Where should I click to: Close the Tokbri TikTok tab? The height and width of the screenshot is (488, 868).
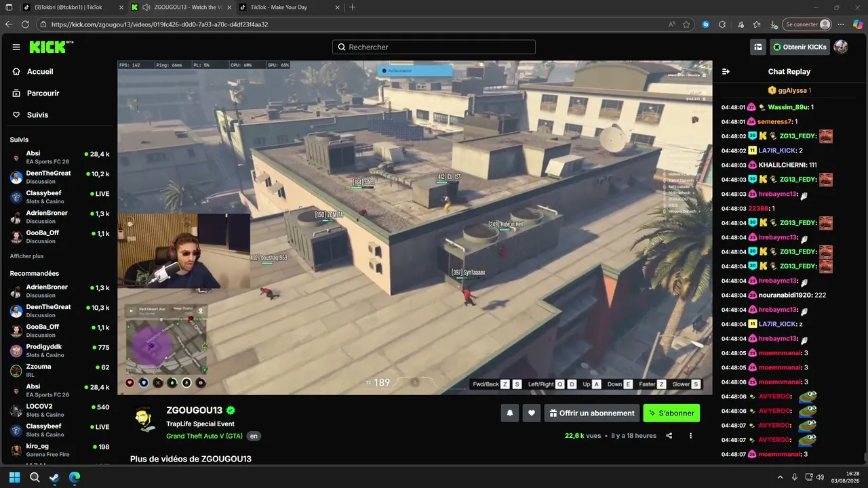120,7
